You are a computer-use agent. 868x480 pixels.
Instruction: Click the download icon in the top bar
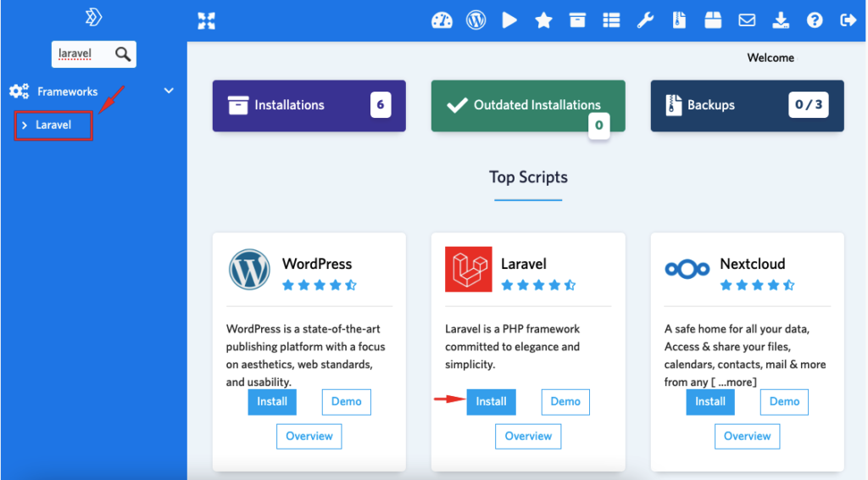click(781, 20)
